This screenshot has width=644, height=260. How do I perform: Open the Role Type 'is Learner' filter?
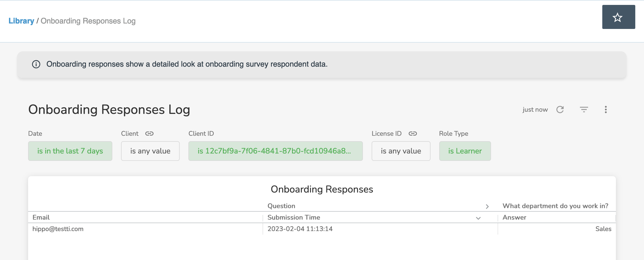[x=465, y=151]
